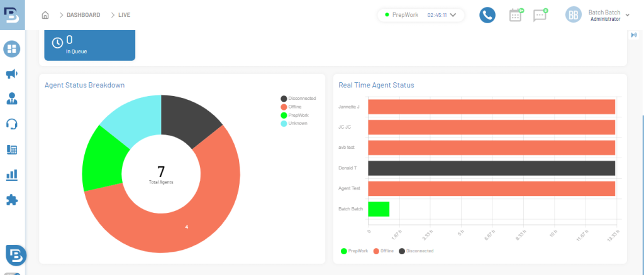644x275 pixels.
Task: Select LIVE in the breadcrumb
Action: [x=124, y=15]
